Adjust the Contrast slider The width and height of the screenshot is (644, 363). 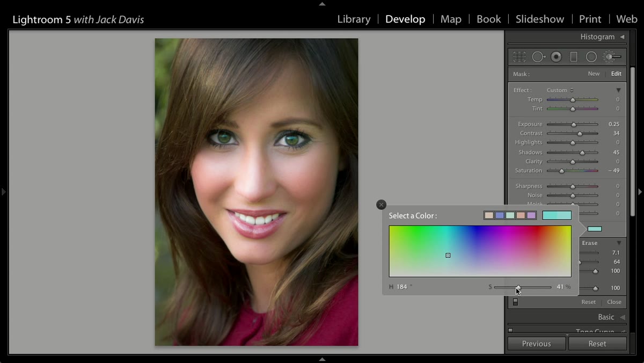pos(572,134)
